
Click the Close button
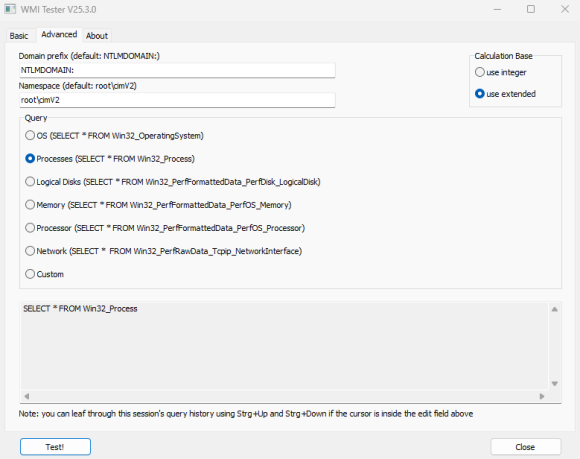(x=526, y=447)
